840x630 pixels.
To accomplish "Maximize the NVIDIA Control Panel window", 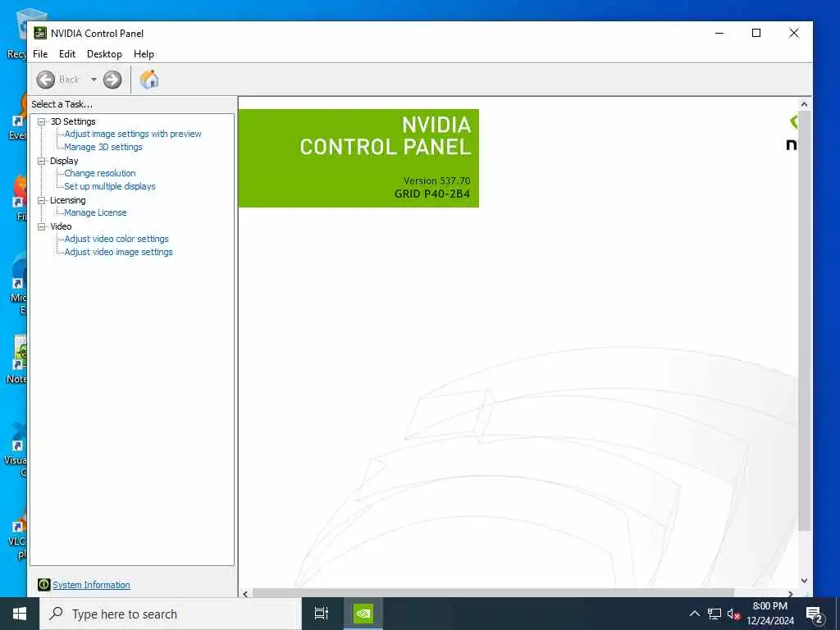I will coord(756,33).
